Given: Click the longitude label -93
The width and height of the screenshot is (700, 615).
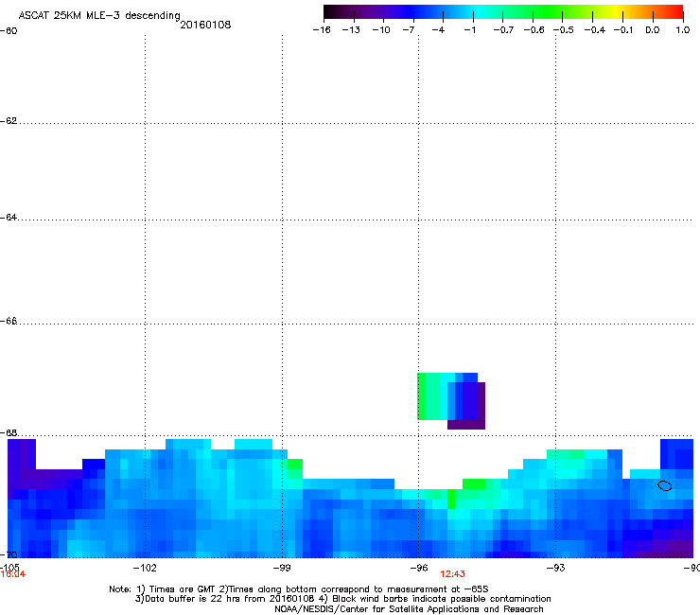Looking at the screenshot, I should pyautogui.click(x=556, y=568).
